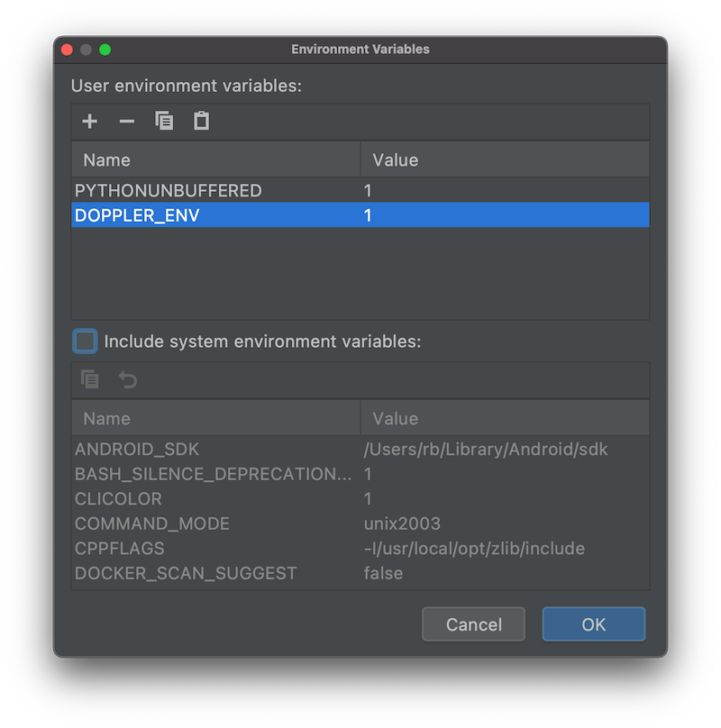The width and height of the screenshot is (721, 728).
Task: Copy system environment variables icon
Action: point(89,379)
